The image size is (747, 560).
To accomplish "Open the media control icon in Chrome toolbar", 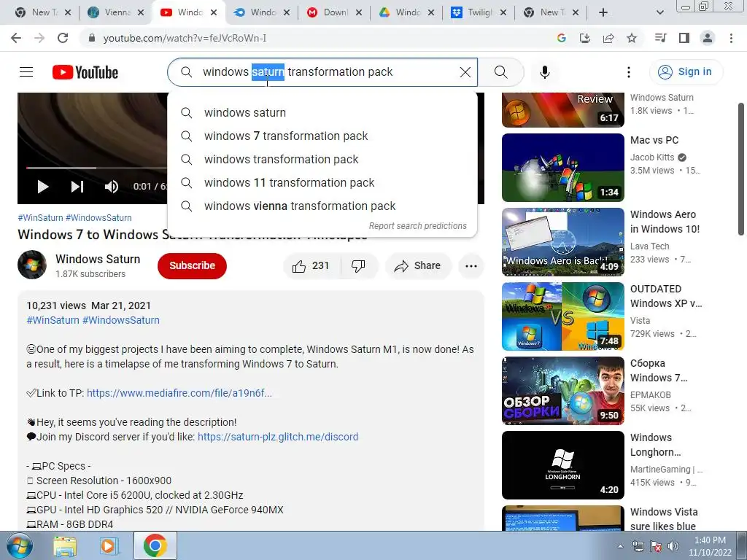I will point(661,38).
